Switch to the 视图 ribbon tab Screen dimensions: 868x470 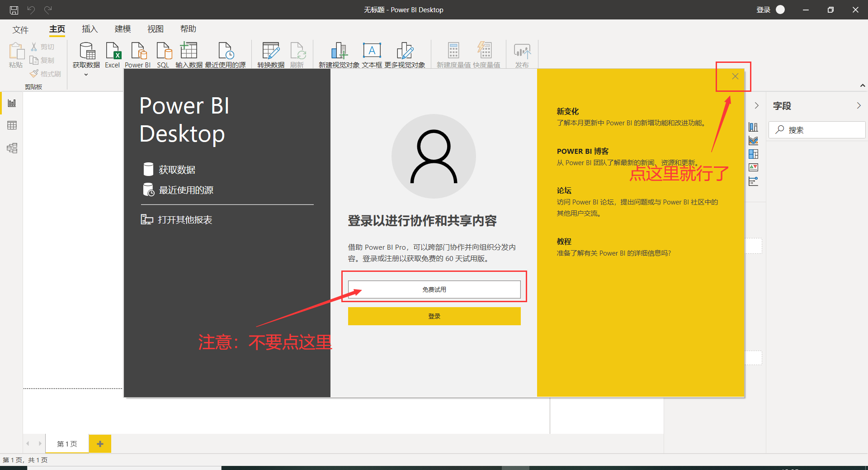(x=156, y=28)
